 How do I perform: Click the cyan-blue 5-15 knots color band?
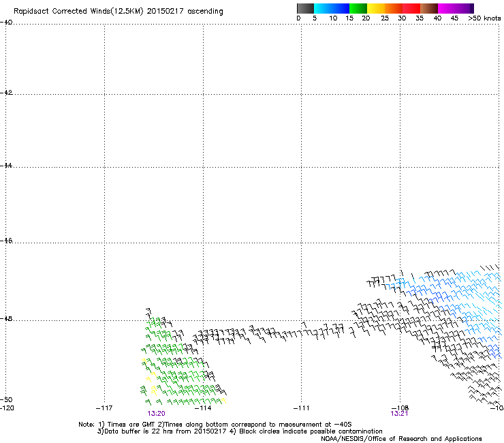[332, 8]
